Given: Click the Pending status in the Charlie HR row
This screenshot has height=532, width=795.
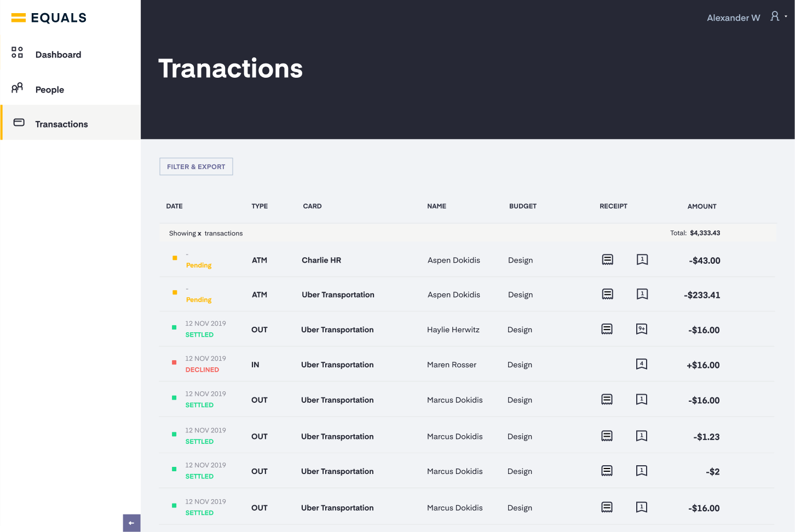Looking at the screenshot, I should click(x=199, y=265).
